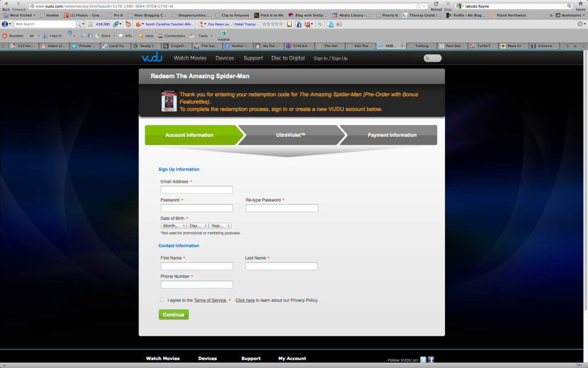Click the Gmail icon in the toolbar
Image resolution: width=588 pixels, height=368 pixels.
point(308,24)
